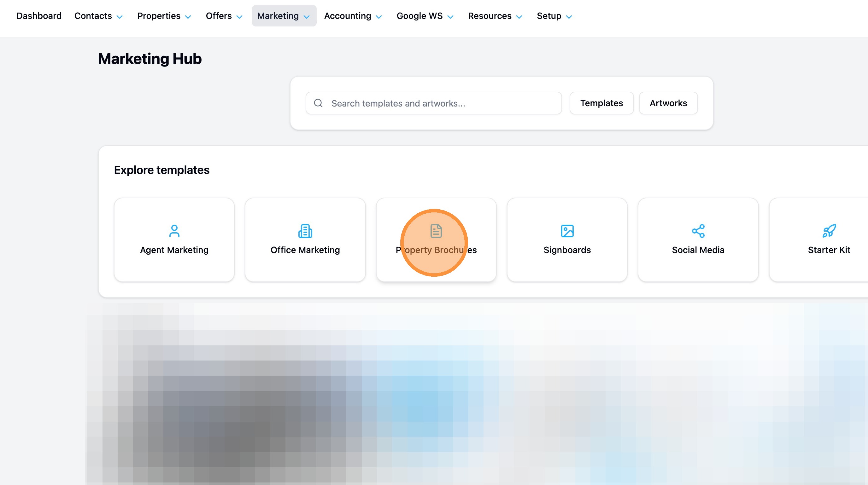The image size is (868, 485).
Task: Expand the Google WS dropdown chevron
Action: pyautogui.click(x=450, y=17)
